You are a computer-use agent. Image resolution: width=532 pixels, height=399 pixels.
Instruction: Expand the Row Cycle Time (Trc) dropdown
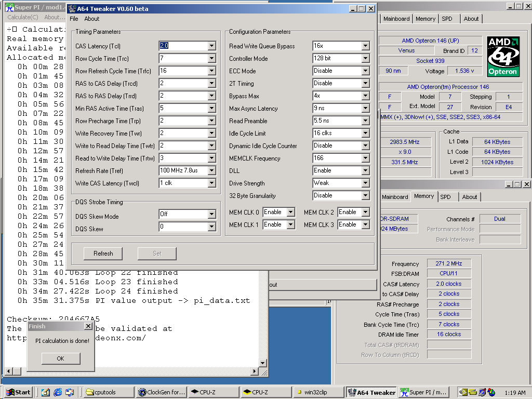point(212,58)
